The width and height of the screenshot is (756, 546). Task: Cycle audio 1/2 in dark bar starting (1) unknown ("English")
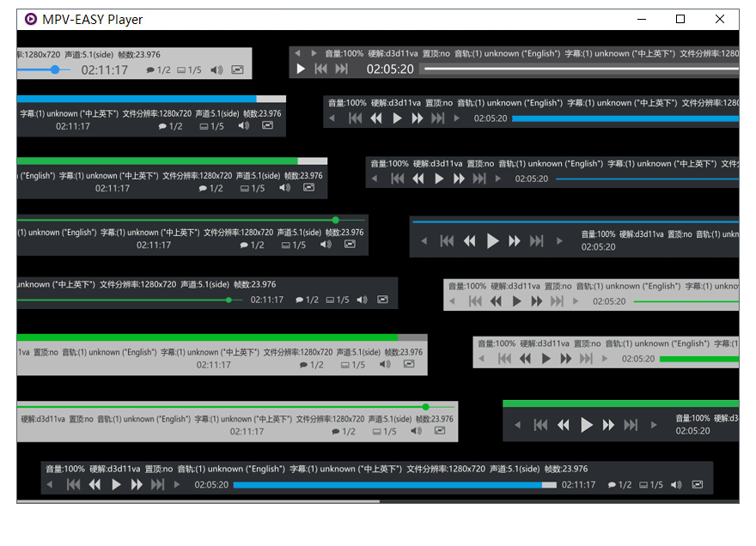(253, 246)
